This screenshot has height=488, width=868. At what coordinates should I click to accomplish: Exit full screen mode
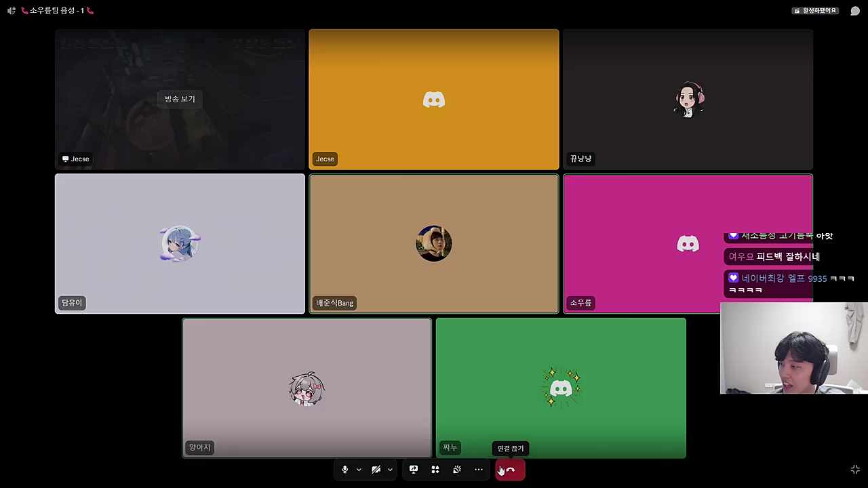(855, 470)
